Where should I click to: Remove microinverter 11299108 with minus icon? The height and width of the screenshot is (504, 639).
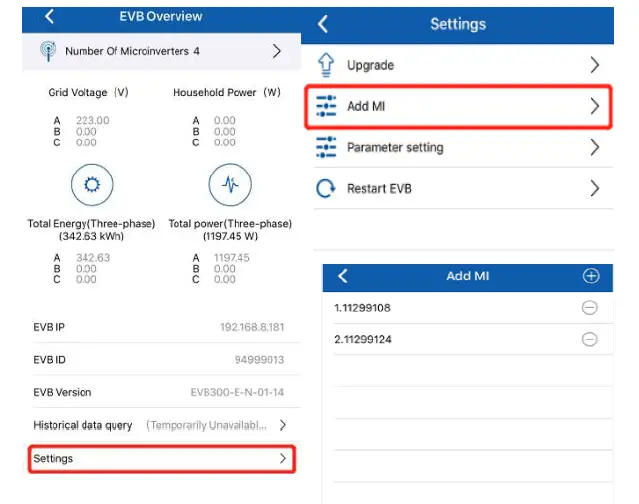[590, 308]
